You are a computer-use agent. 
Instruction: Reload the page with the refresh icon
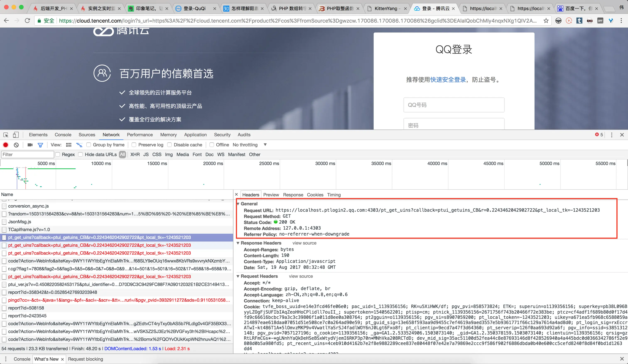point(27,21)
